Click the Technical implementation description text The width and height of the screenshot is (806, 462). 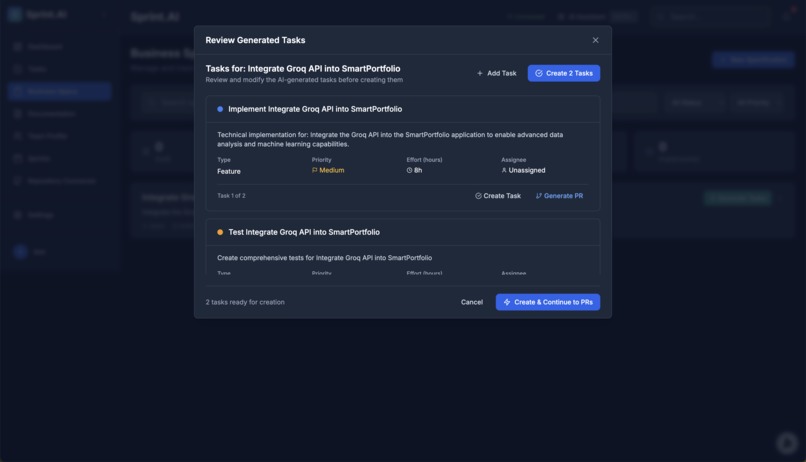pyautogui.click(x=390, y=139)
